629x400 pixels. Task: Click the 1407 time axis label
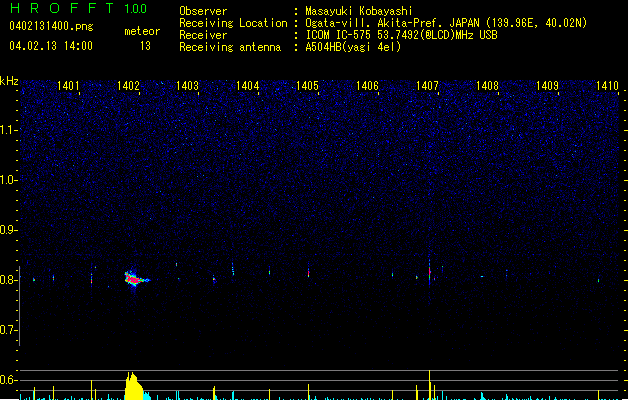[x=427, y=86]
